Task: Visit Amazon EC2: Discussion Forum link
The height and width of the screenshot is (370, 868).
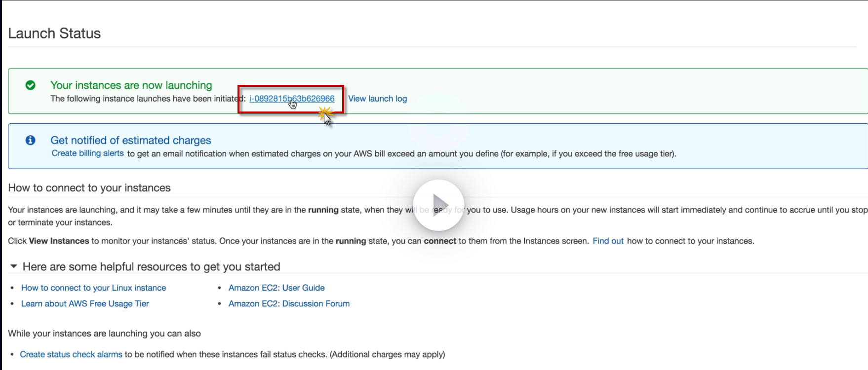Action: 289,303
